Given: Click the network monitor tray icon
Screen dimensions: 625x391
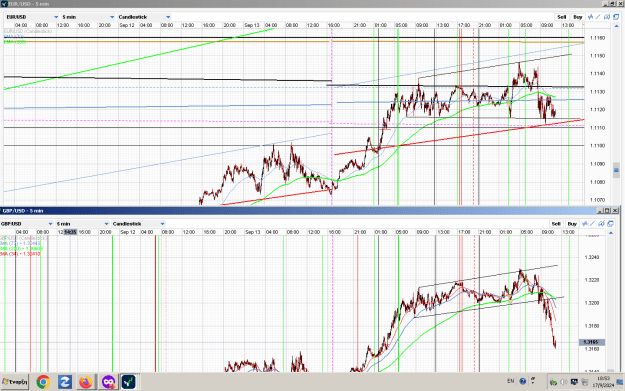Looking at the screenshot, I should pyautogui.click(x=574, y=382).
